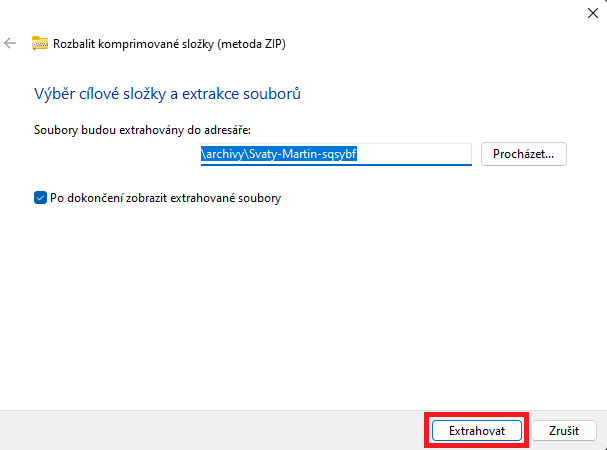Click the gray footer bar left of Extrahovat
Image resolution: width=607 pixels, height=450 pixels.
click(x=200, y=430)
